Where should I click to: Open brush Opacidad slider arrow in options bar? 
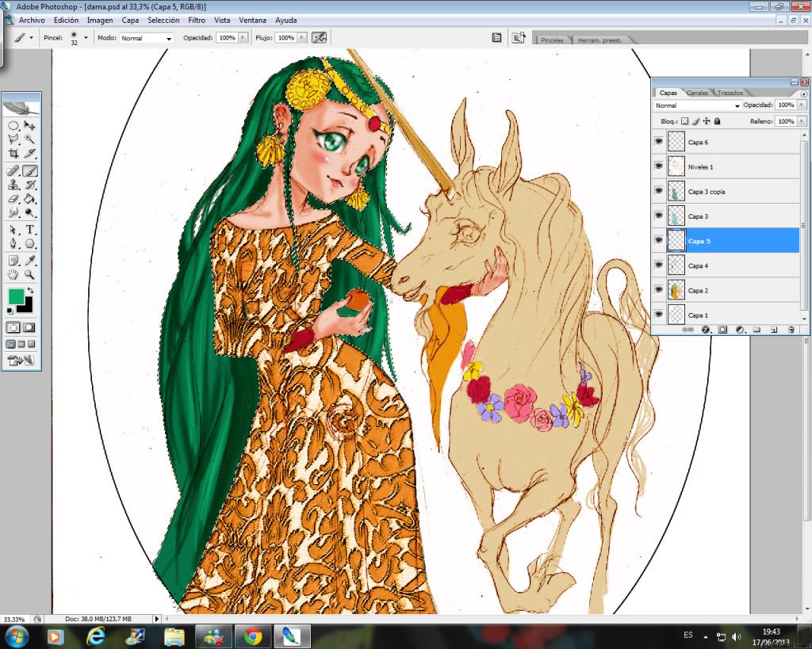coord(243,38)
